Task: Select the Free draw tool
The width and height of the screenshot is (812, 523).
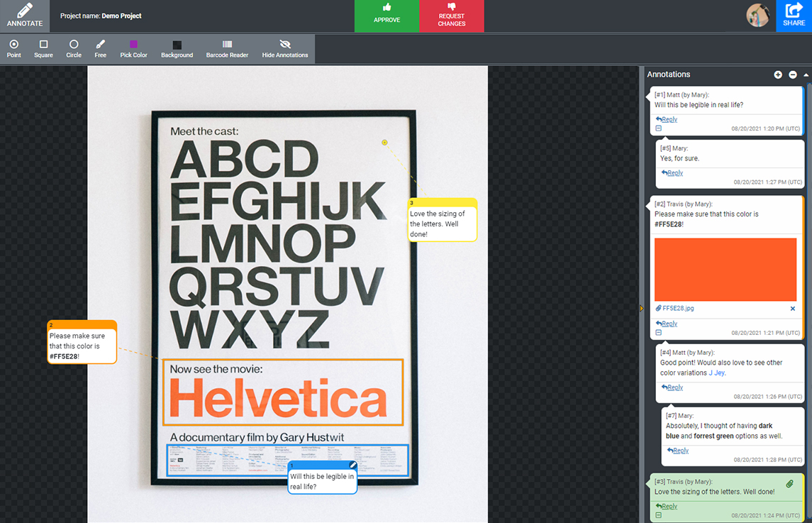Action: [101, 49]
